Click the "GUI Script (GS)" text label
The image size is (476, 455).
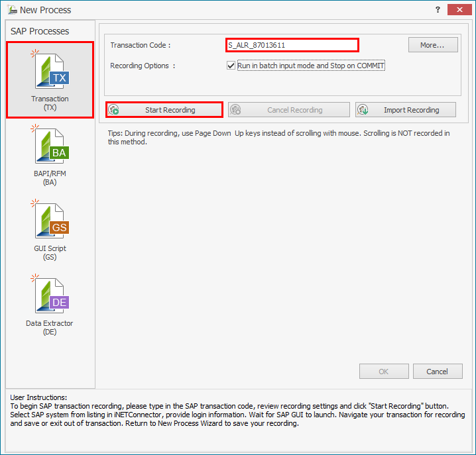pyautogui.click(x=50, y=252)
